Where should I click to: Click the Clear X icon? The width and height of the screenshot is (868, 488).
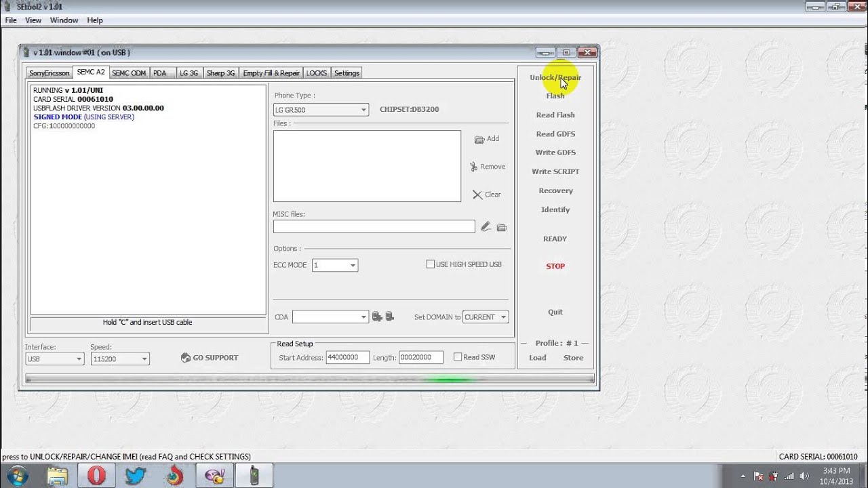(477, 195)
